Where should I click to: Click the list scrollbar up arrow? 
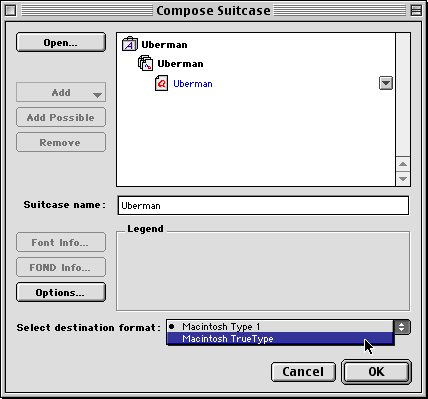pos(403,164)
